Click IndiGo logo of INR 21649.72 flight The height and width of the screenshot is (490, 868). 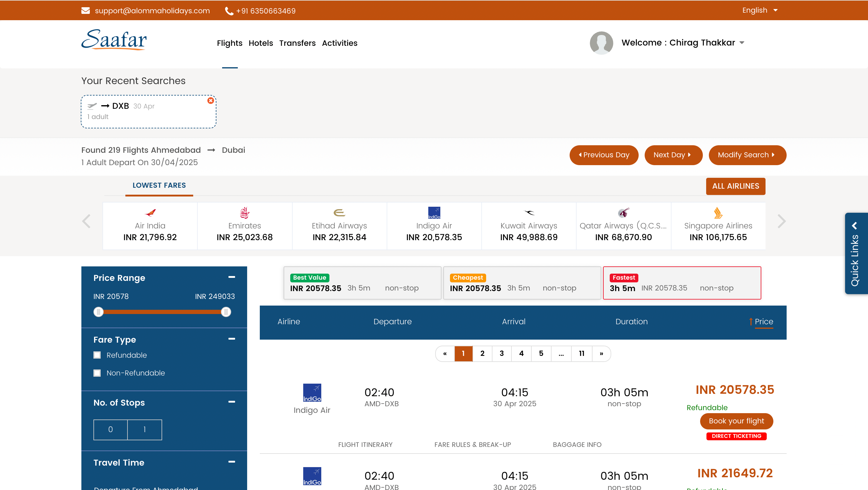point(312,476)
